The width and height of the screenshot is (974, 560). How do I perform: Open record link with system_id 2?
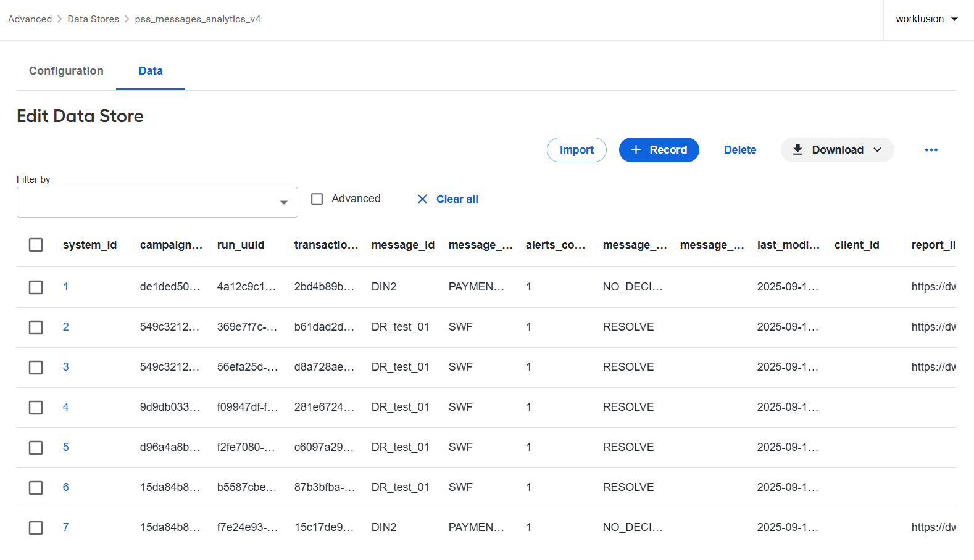click(65, 327)
